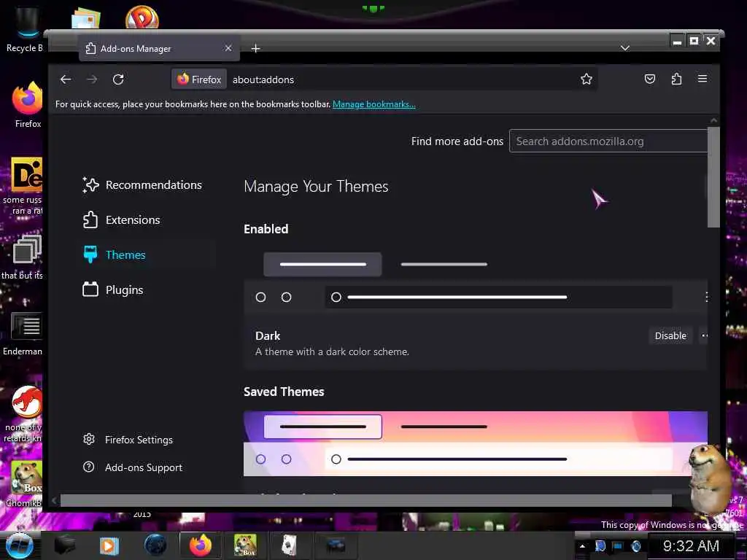Click 'A theme with a dark color scheme.' text
The image size is (747, 560).
pyautogui.click(x=332, y=352)
